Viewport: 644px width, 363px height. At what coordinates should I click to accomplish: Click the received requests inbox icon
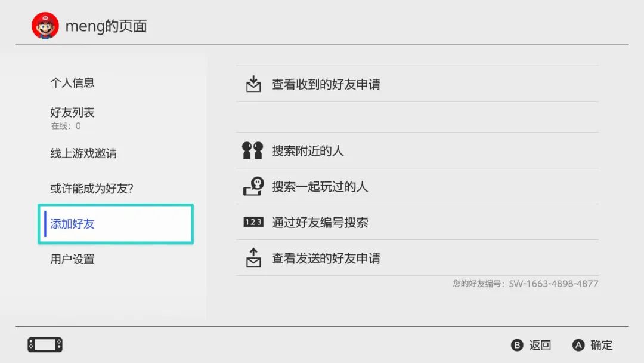click(x=253, y=84)
